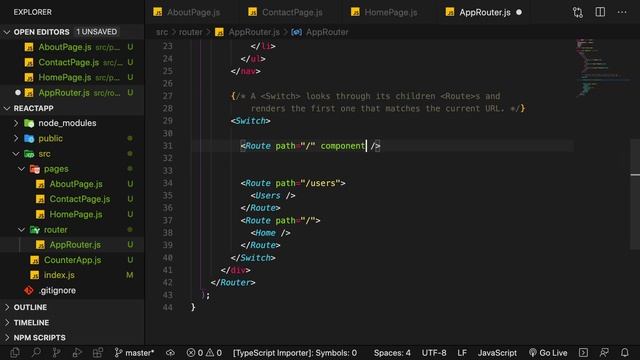Change end of line sequence LF
This screenshot has height=360, width=640.
(x=462, y=353)
